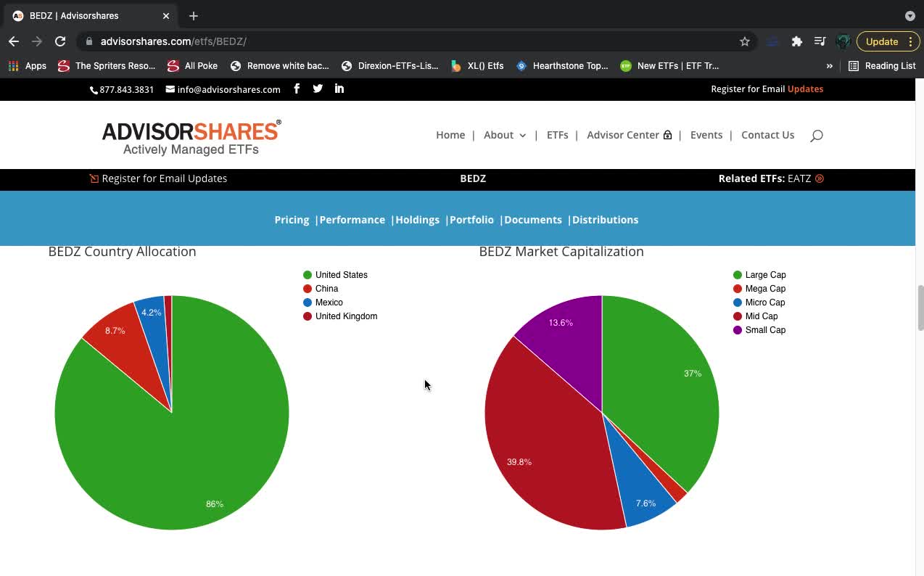The width and height of the screenshot is (924, 576).
Task: Open the Apps bookmarks shortcut
Action: 28,65
